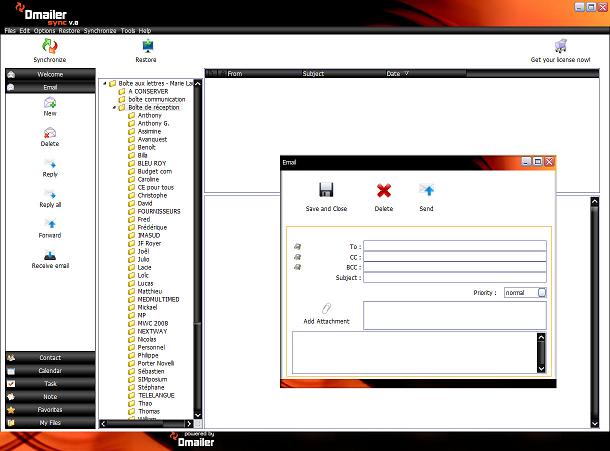Open the Task panel
610x451 pixels.
point(50,384)
